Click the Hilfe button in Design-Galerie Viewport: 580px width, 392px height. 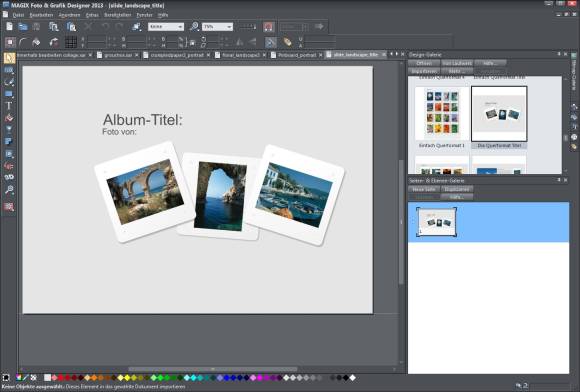click(x=490, y=63)
